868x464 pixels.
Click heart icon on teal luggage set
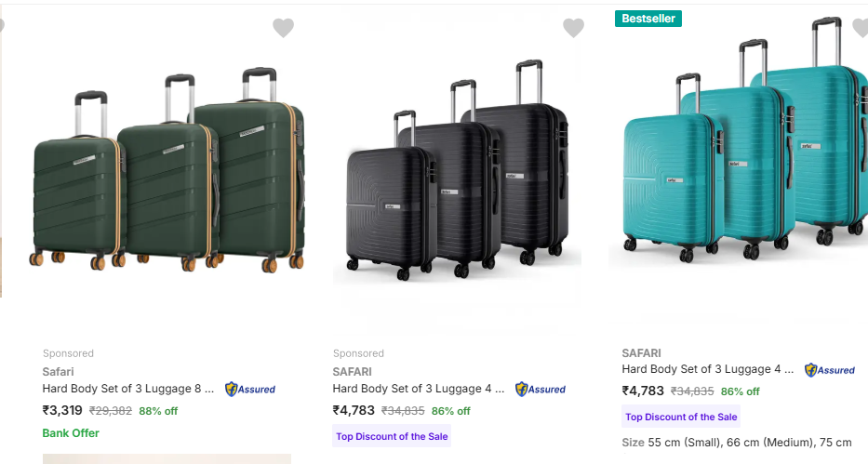click(x=861, y=28)
